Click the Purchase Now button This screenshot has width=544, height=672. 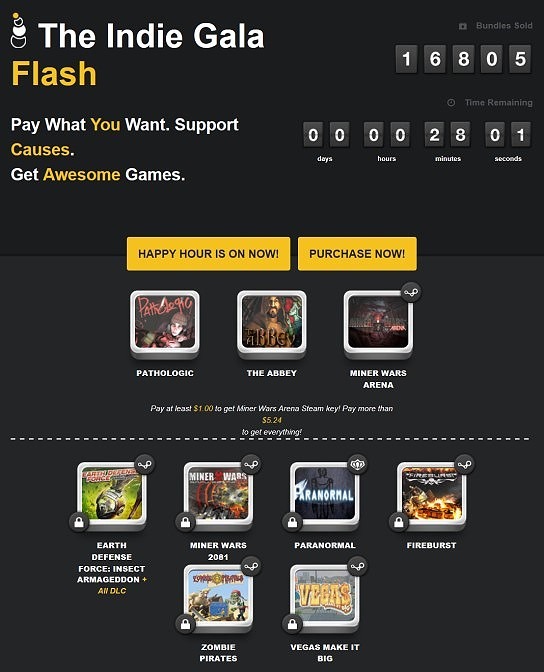[357, 254]
